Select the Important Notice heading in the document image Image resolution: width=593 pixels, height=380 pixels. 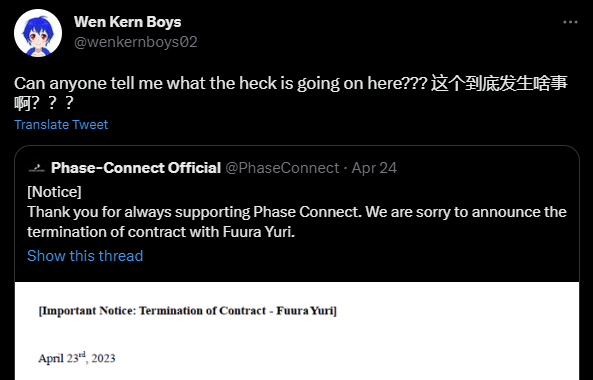188,311
